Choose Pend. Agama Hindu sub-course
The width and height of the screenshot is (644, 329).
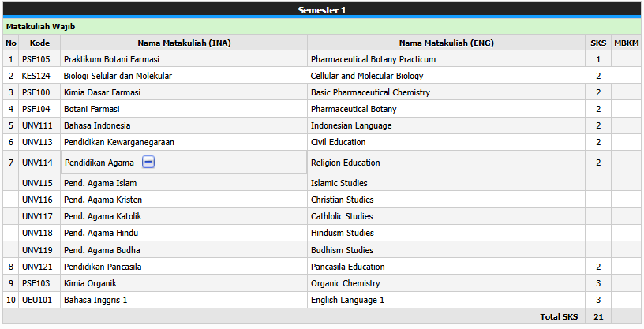point(101,233)
